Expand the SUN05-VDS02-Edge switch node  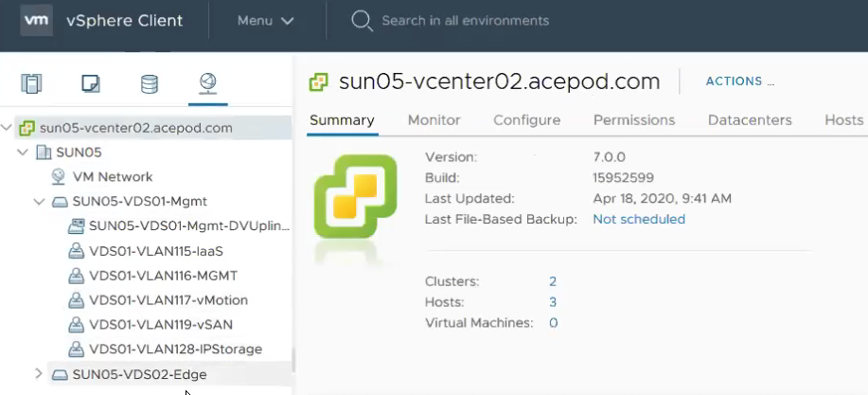(38, 374)
